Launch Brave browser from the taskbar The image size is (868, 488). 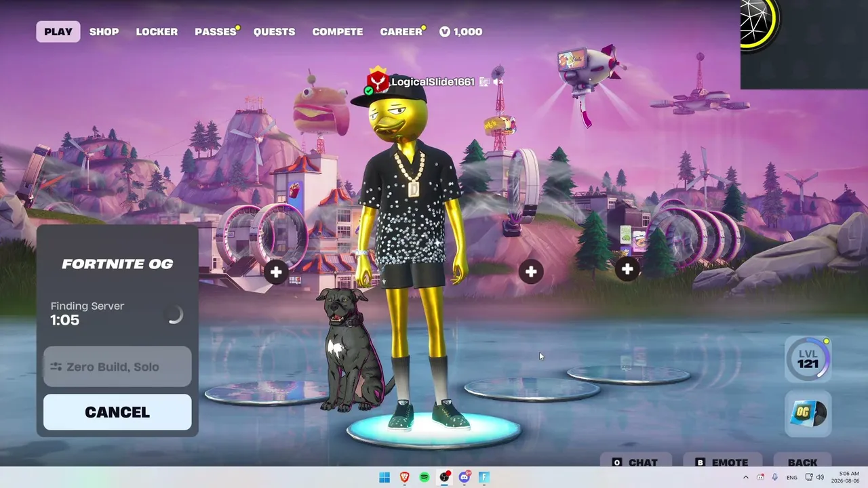(405, 477)
